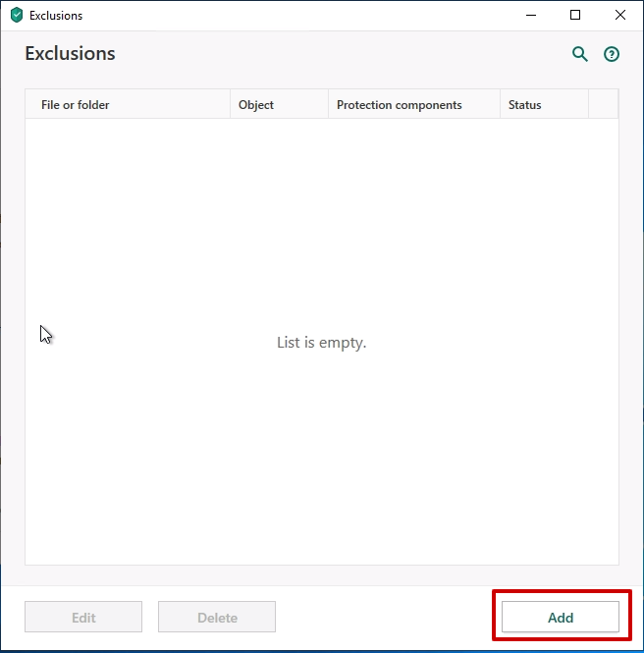Minimize the Exclusions window
This screenshot has height=653, width=644.
(x=531, y=16)
